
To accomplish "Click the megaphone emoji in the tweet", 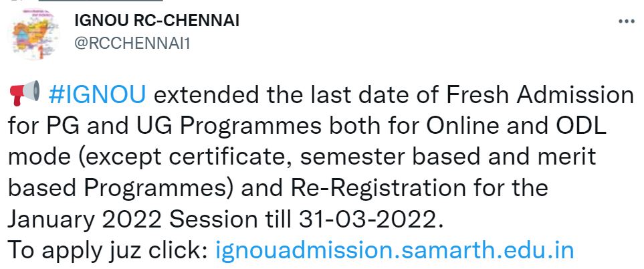I will pos(25,94).
